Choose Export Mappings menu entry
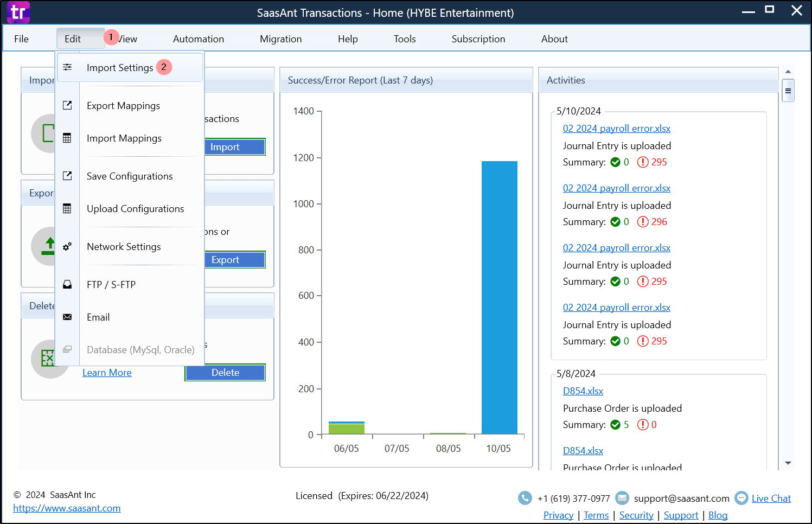The width and height of the screenshot is (812, 524). coord(130,105)
